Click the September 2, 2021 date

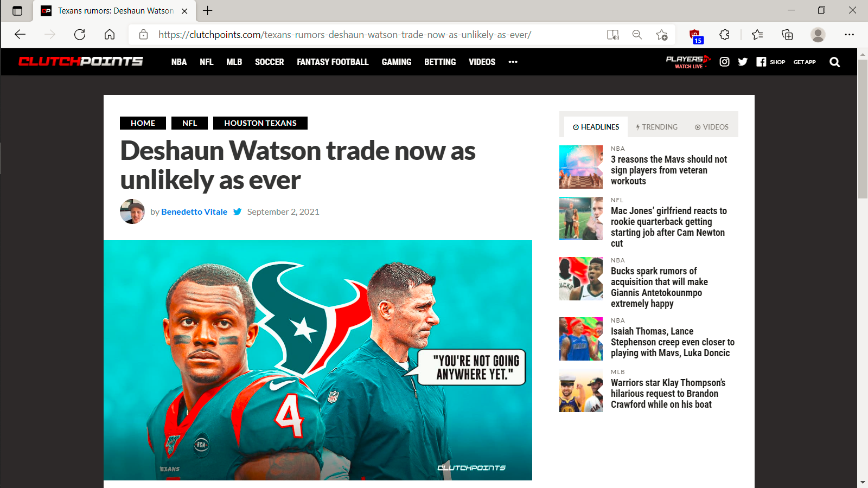point(283,212)
